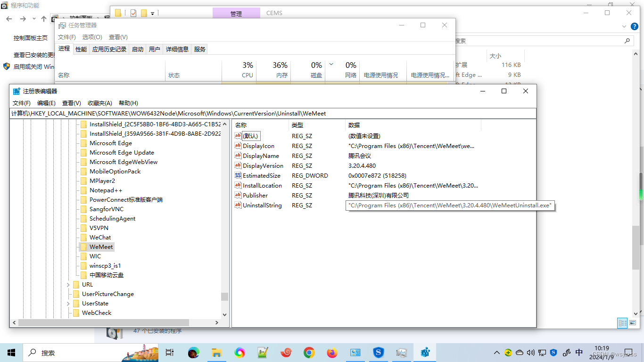644x362 pixels.
Task: Sort registry values by 数据 column
Action: pos(413,125)
